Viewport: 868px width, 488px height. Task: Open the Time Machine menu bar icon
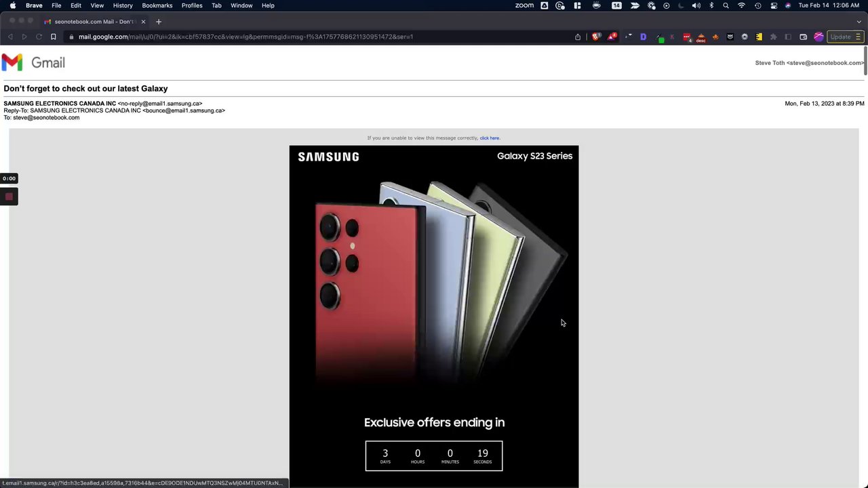tap(758, 5)
